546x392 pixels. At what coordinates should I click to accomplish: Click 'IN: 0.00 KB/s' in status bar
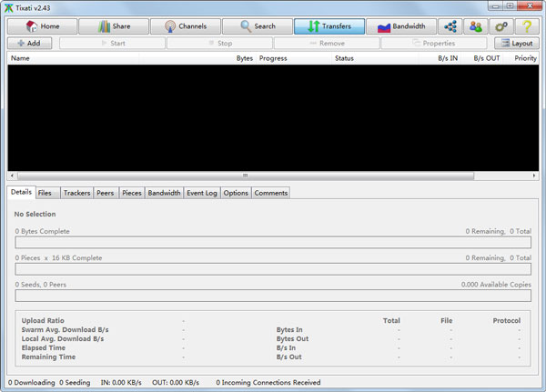point(121,383)
